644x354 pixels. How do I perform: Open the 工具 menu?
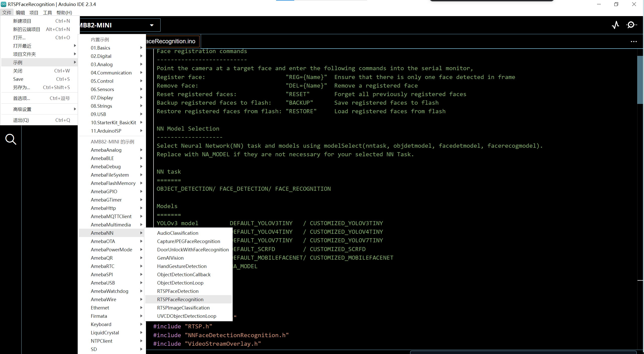coord(47,13)
